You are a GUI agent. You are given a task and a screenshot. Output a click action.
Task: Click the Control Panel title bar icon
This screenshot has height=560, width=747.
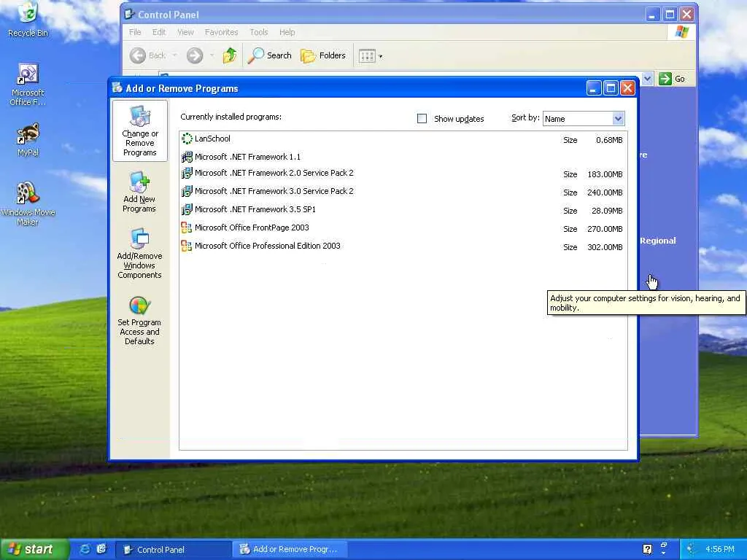click(129, 15)
